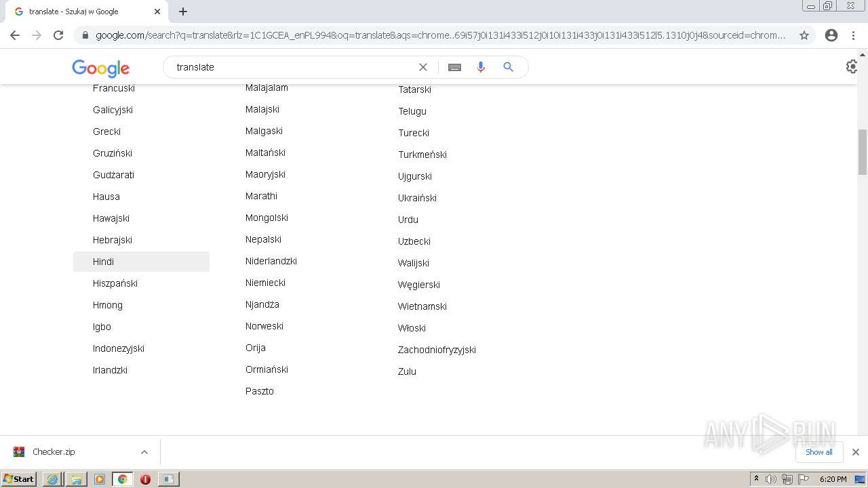Click the page vertical scrollbar thumb
This screenshot has height=488, width=868.
point(863,152)
